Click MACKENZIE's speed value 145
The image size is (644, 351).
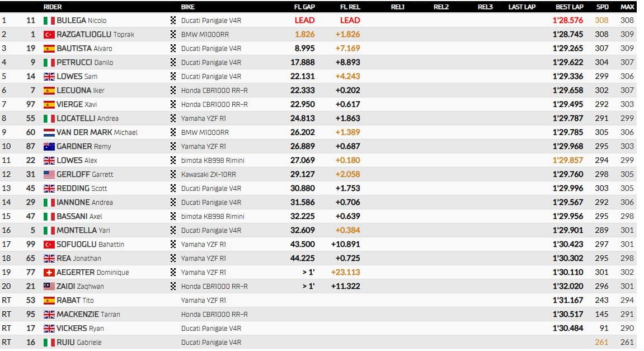tap(601, 314)
